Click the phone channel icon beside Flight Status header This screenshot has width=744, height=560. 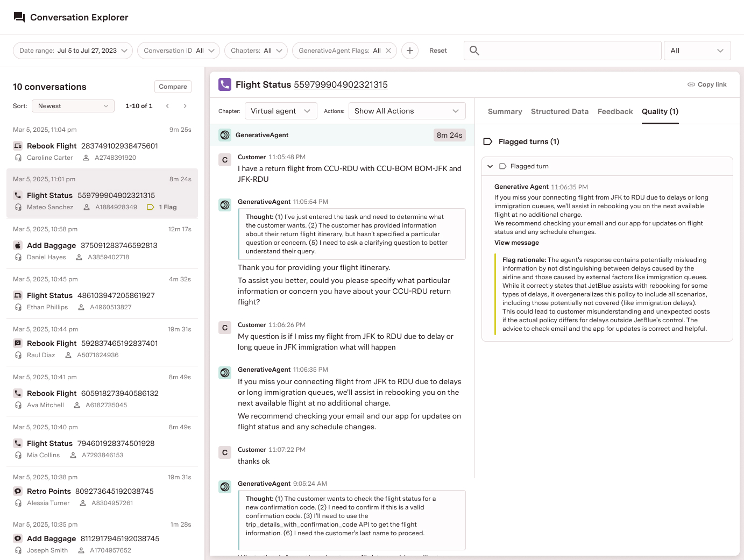[224, 84]
